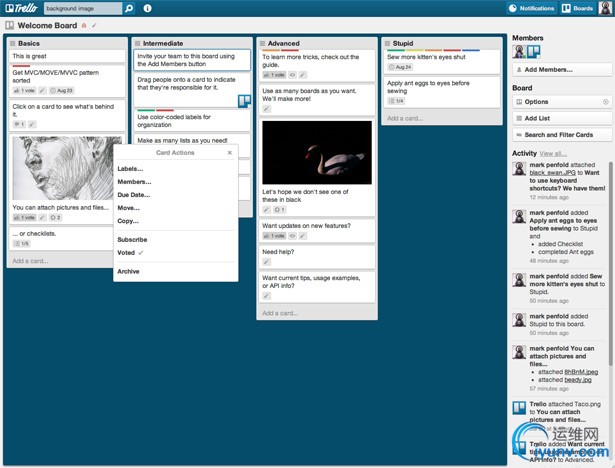Viewport: 615px width, 468px height.
Task: Open the Notifications button
Action: click(x=531, y=8)
